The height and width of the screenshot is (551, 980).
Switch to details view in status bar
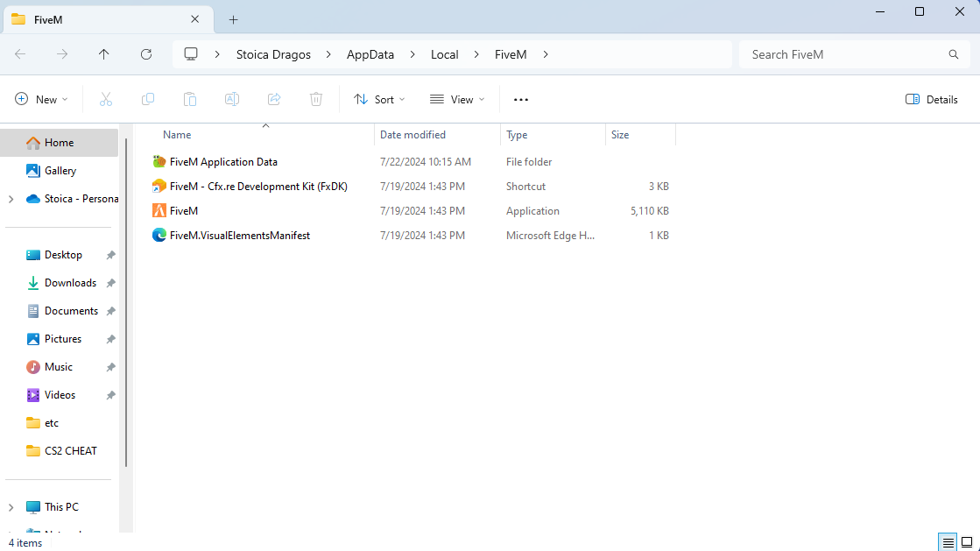[947, 541]
